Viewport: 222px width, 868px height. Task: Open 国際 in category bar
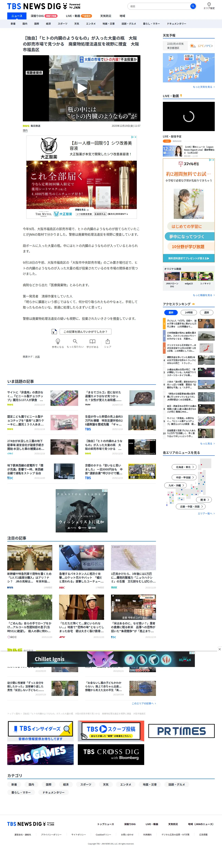click(37, 24)
